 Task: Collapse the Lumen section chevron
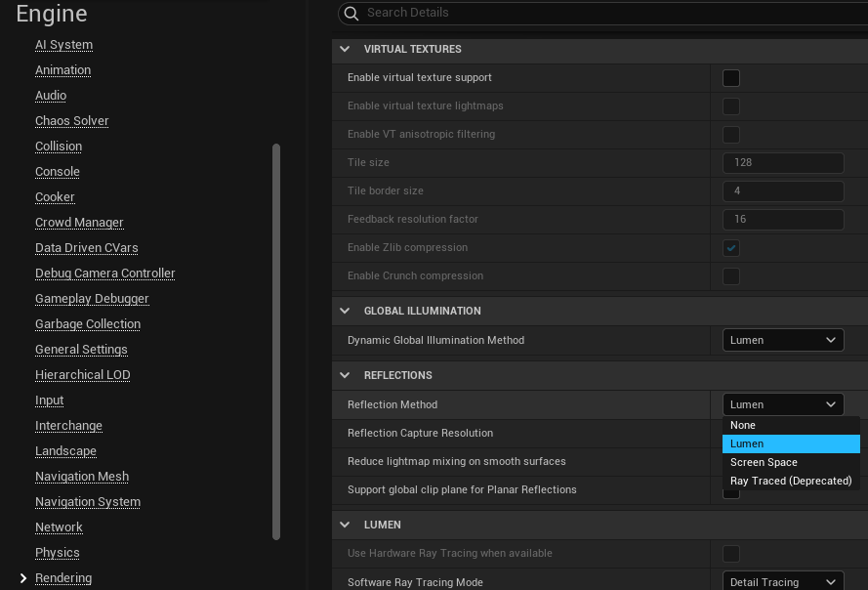click(x=344, y=525)
